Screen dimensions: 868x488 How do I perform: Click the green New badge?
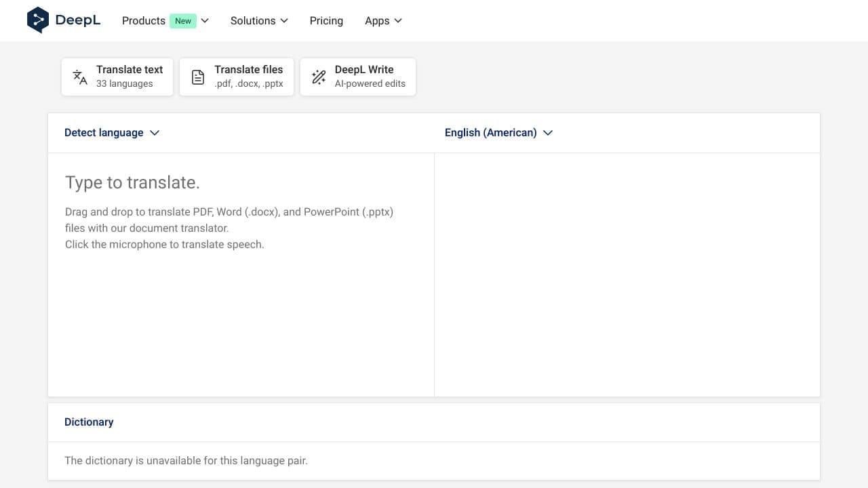[183, 21]
